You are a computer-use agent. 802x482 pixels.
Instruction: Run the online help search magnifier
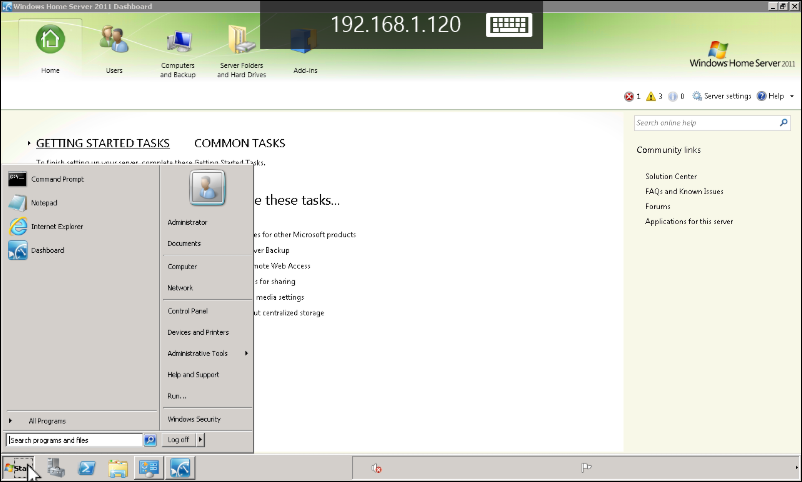784,123
